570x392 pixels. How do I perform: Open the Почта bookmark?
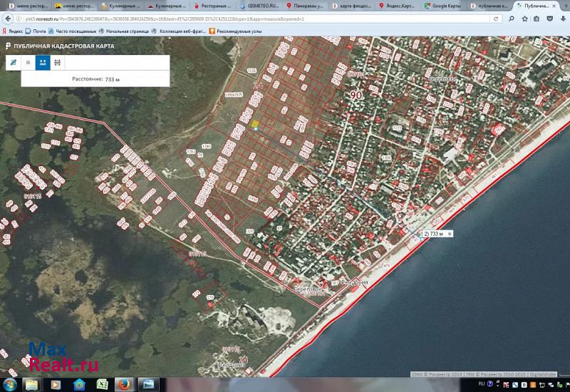point(38,31)
